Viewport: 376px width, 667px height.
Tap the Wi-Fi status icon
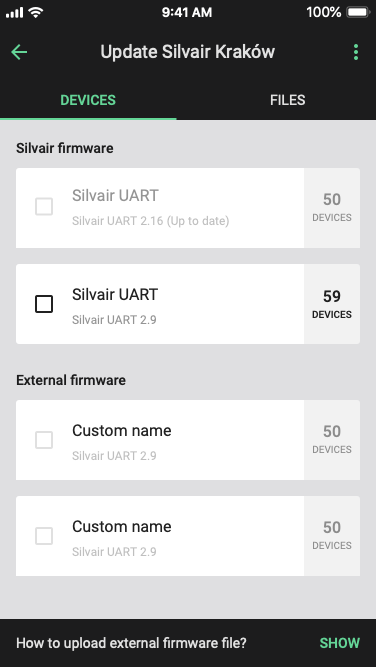pyautogui.click(x=37, y=12)
